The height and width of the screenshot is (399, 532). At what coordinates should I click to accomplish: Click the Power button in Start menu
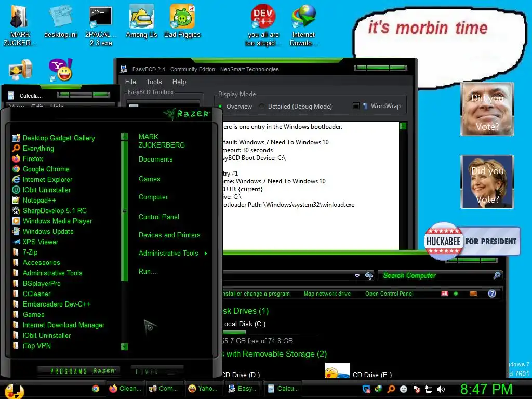point(157,371)
